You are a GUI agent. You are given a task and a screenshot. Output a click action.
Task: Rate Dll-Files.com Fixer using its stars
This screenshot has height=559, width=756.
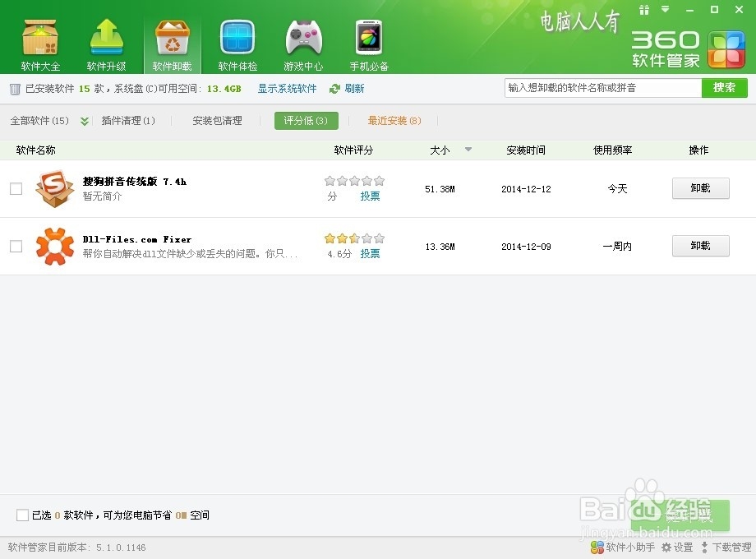point(353,237)
